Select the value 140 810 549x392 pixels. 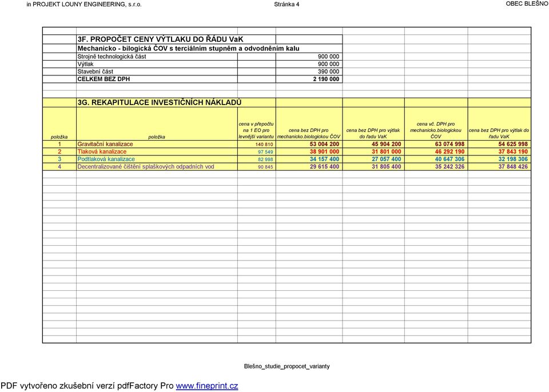pyautogui.click(x=264, y=145)
